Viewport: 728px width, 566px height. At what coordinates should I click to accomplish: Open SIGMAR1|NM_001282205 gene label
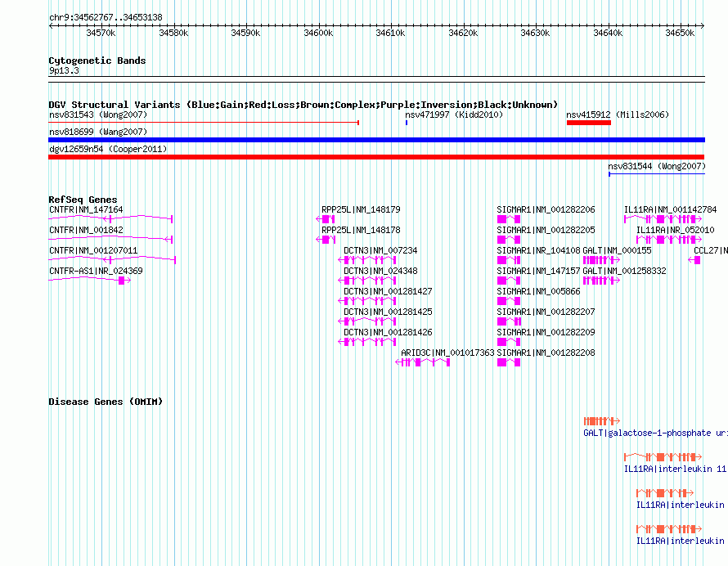(546, 231)
